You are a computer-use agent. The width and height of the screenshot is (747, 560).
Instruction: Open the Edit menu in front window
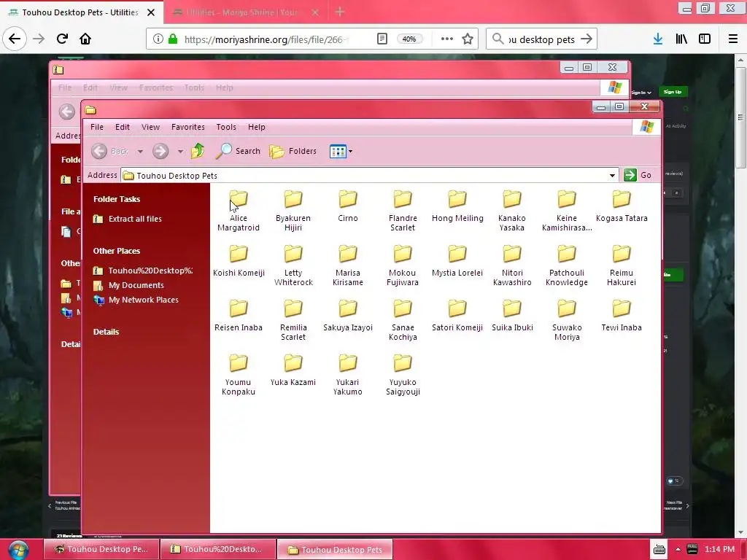123,127
